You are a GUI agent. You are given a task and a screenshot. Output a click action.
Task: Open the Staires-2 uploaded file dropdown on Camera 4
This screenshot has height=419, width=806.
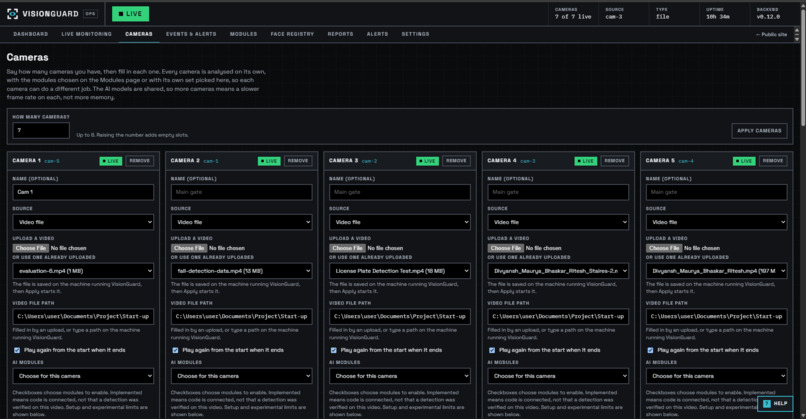(558, 270)
